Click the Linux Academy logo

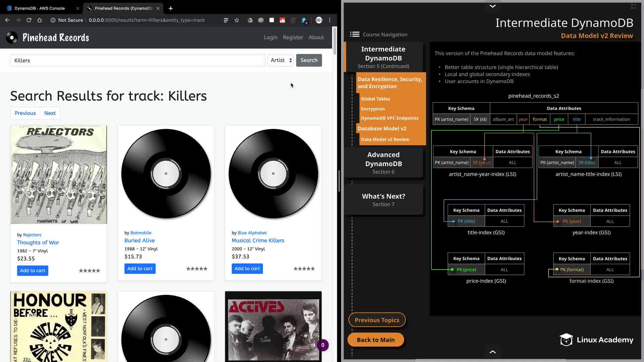(596, 340)
